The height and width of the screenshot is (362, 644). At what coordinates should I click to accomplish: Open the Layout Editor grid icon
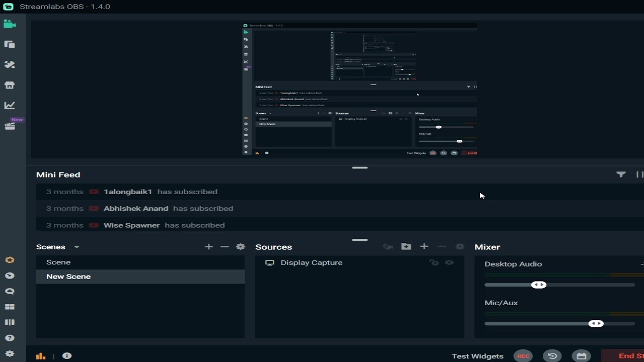pos(10,307)
